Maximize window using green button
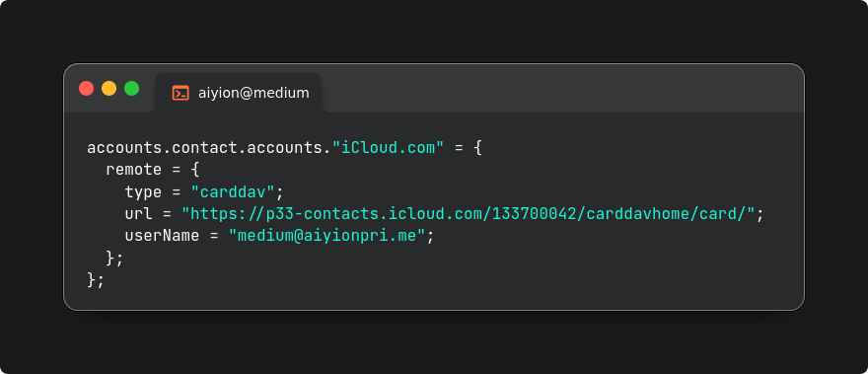868x374 pixels. click(x=132, y=88)
